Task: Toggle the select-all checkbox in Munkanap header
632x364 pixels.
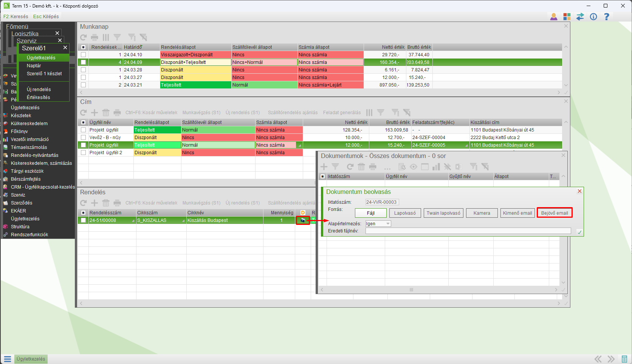Action: (84, 47)
